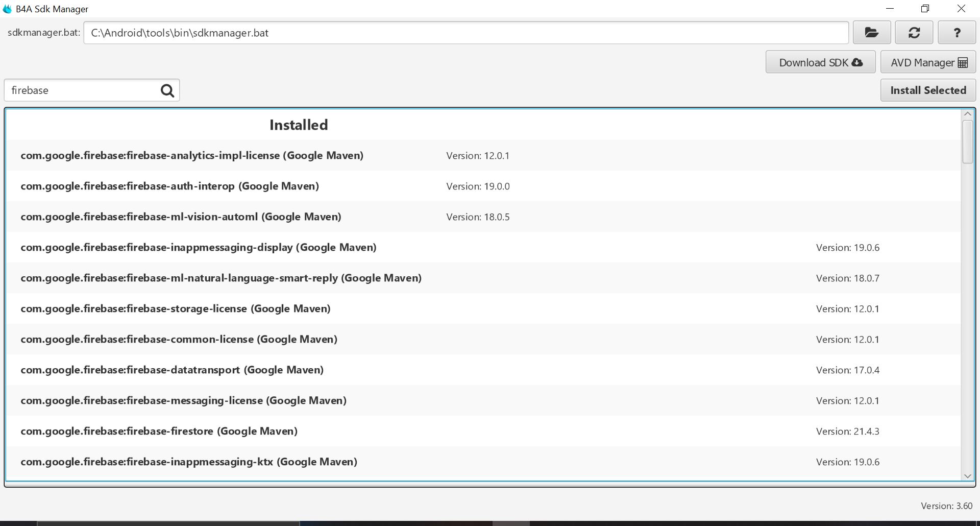Click the list scrollbar down arrow

tap(967, 475)
